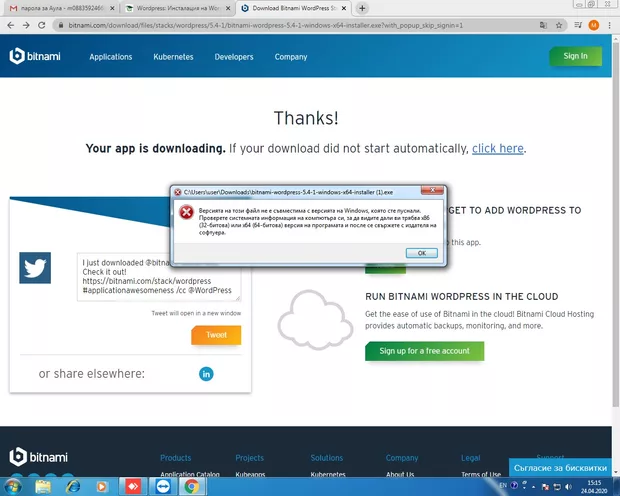
Task: Open the Applications menu
Action: (111, 57)
